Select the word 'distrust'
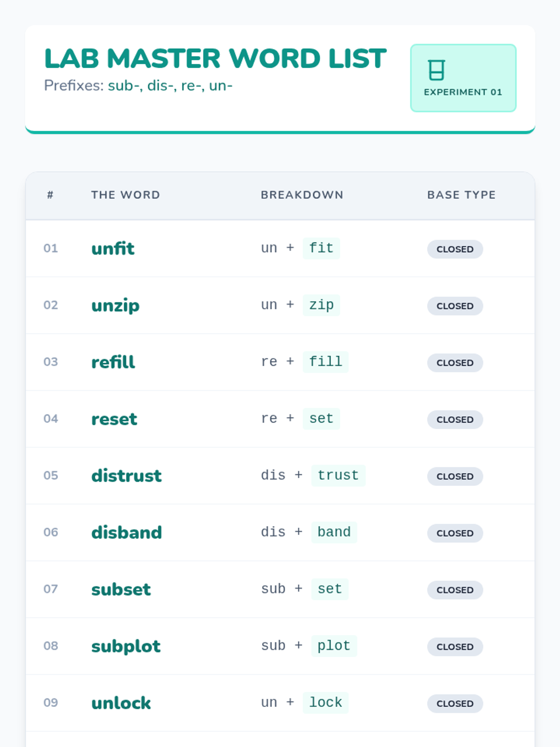Screen dimensions: 560x747 (126, 476)
